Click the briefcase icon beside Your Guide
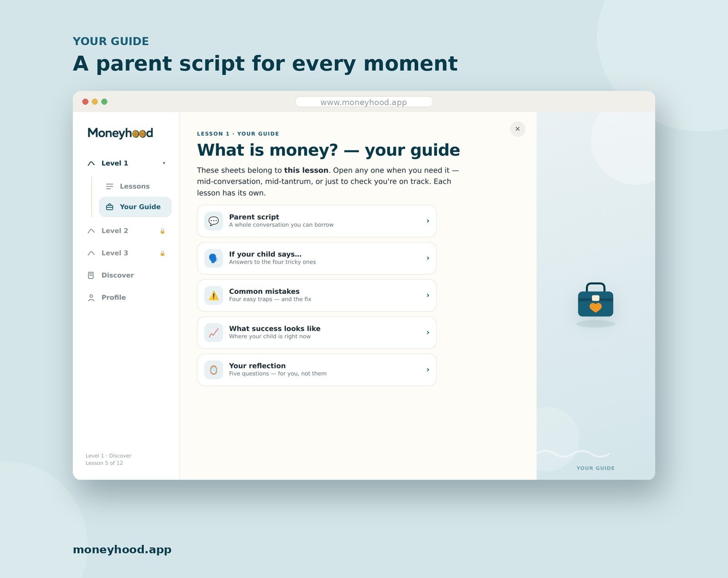 tap(110, 207)
